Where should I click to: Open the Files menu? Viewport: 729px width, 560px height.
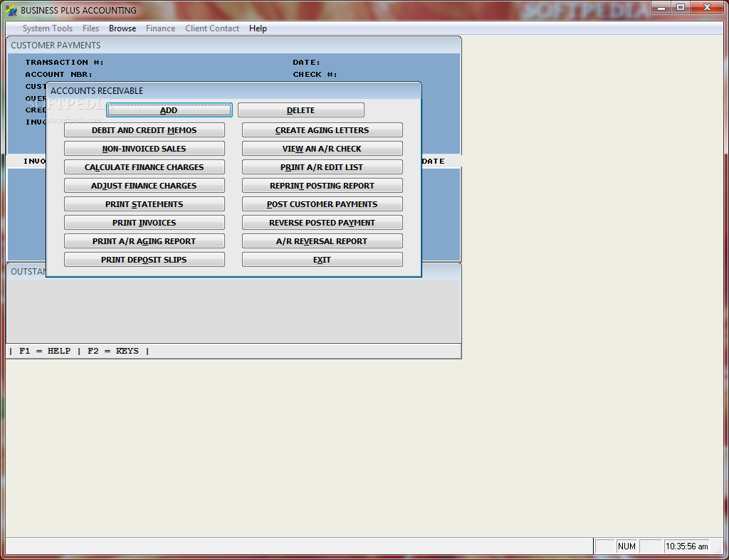coord(90,28)
